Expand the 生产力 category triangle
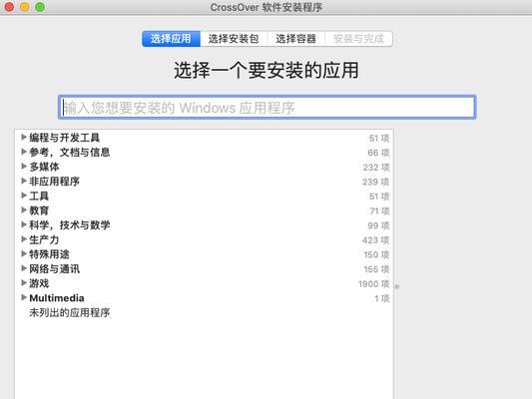The height and width of the screenshot is (399, 532). [x=24, y=239]
